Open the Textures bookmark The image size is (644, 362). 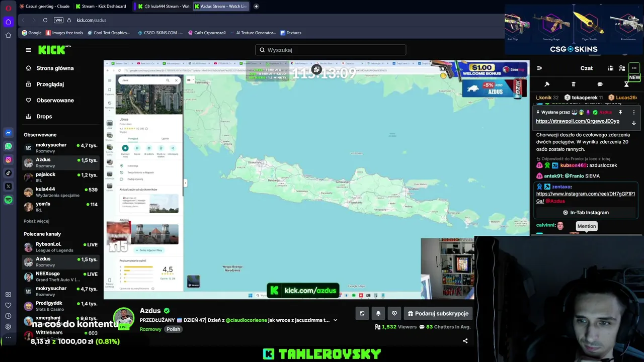click(291, 33)
